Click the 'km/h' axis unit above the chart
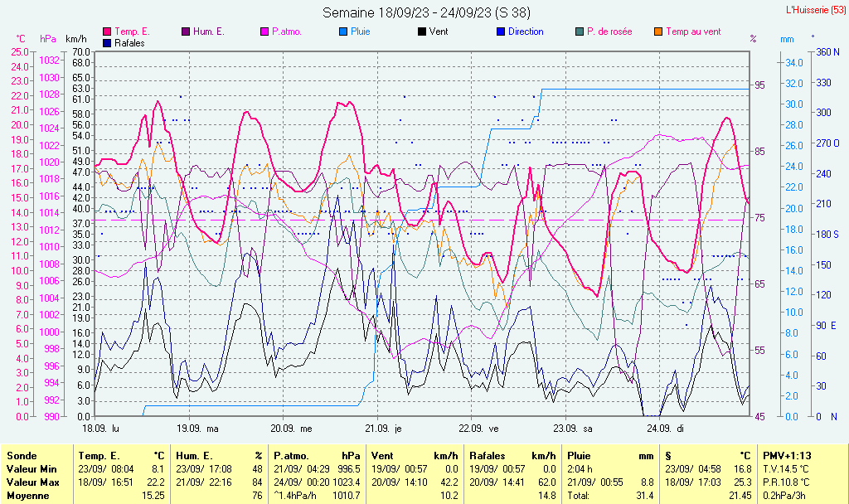This screenshot has width=849, height=504. pos(75,39)
